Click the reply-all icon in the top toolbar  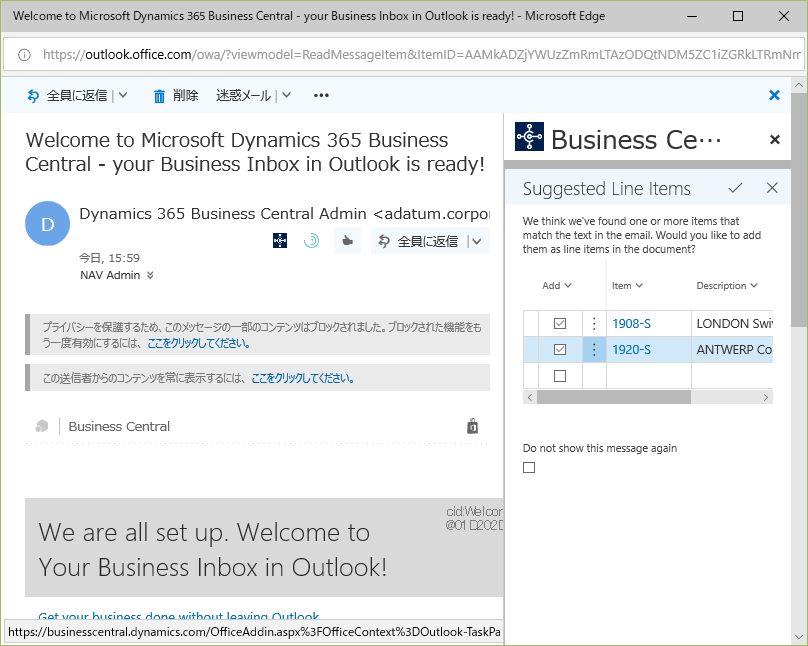click(x=33, y=96)
